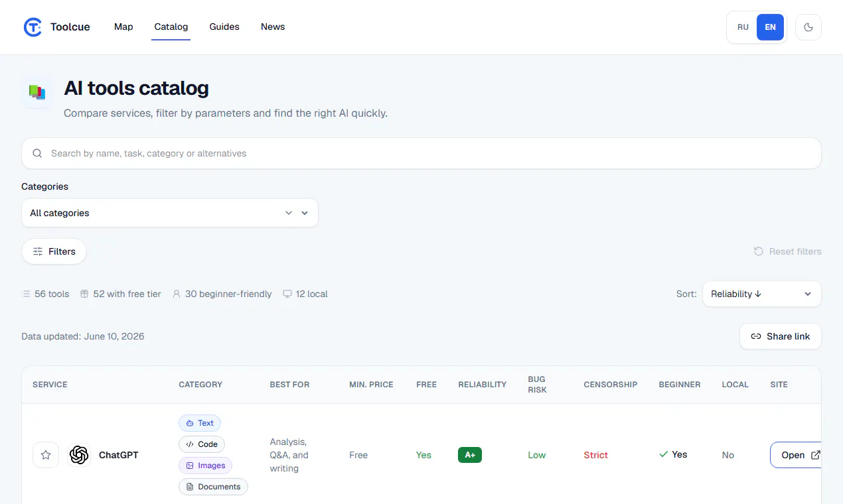
Task: Click the Strict censorship value
Action: (596, 455)
